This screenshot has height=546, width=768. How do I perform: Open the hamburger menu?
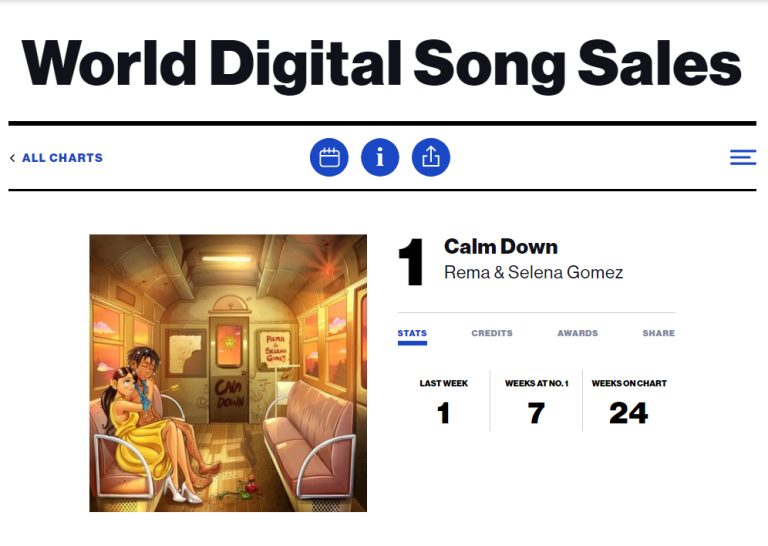pos(743,157)
